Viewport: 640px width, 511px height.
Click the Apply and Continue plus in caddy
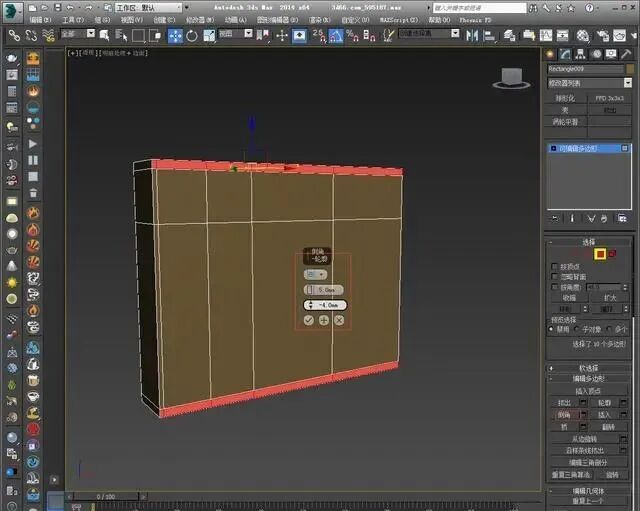tap(324, 320)
